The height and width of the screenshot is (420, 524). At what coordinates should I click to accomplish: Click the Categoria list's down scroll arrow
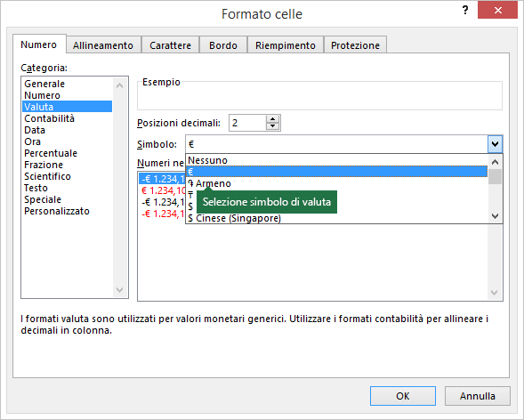[x=119, y=289]
